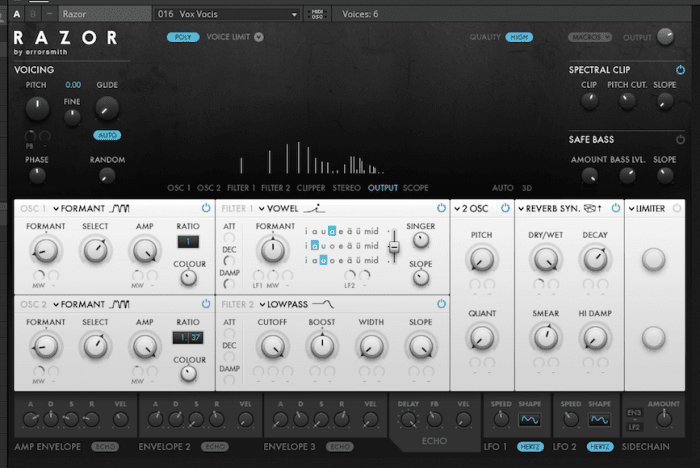
Task: Select snapshot A button
Action: (17, 14)
